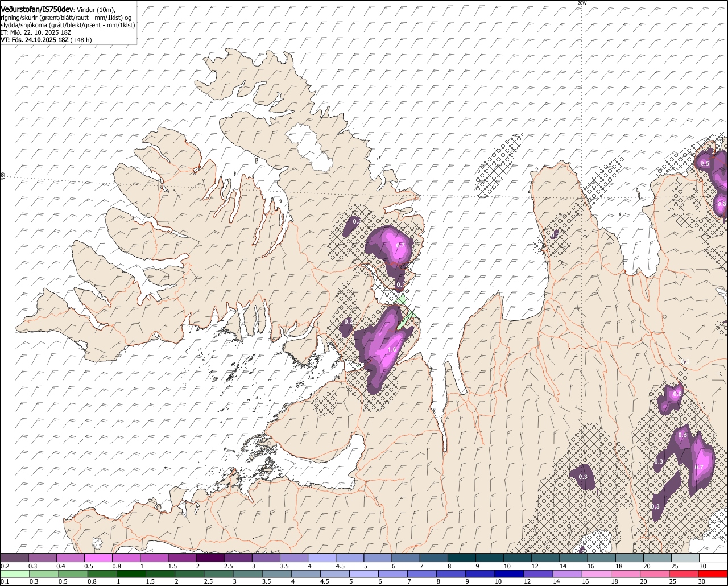Select the darkest purple 2 swatch in upper legend row
Viewport: 728px width, 586px height.
pyautogui.click(x=210, y=558)
